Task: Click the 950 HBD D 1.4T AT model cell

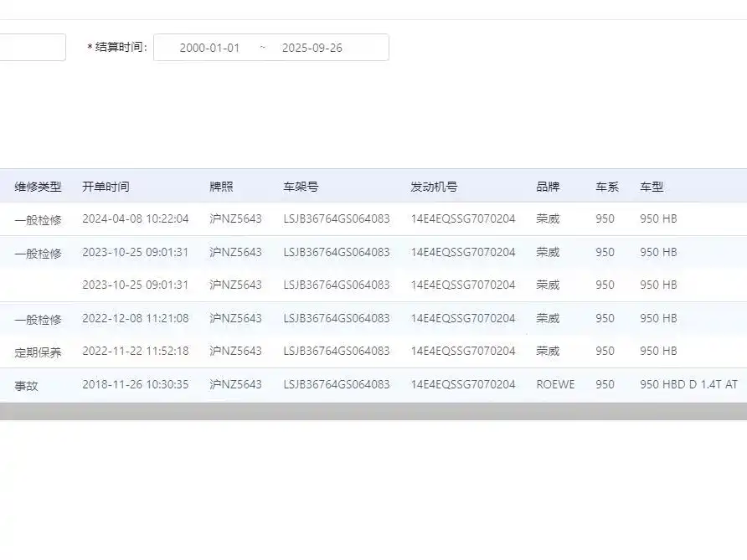Action: tap(688, 383)
